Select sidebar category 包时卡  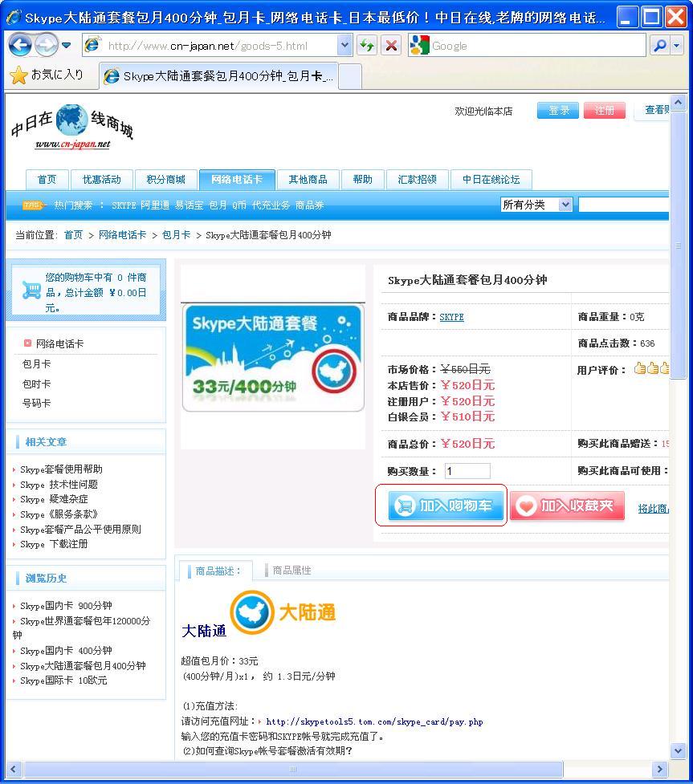point(36,384)
